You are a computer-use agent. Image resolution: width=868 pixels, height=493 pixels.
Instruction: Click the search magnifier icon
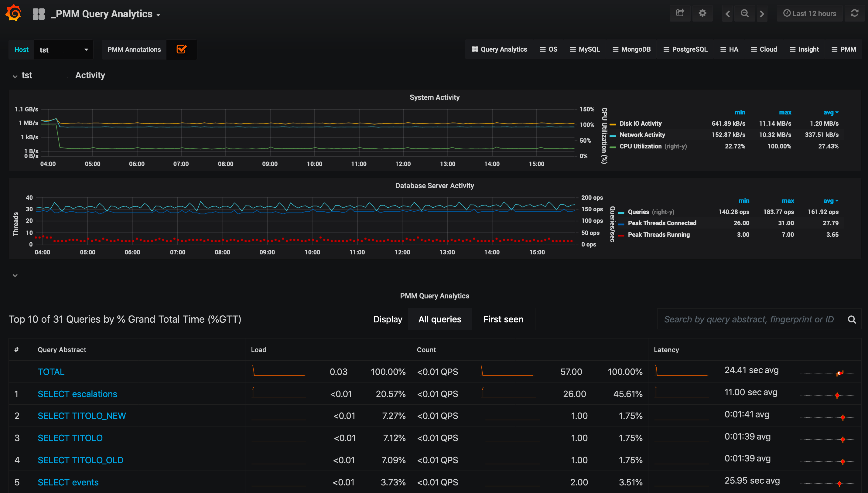coord(852,320)
